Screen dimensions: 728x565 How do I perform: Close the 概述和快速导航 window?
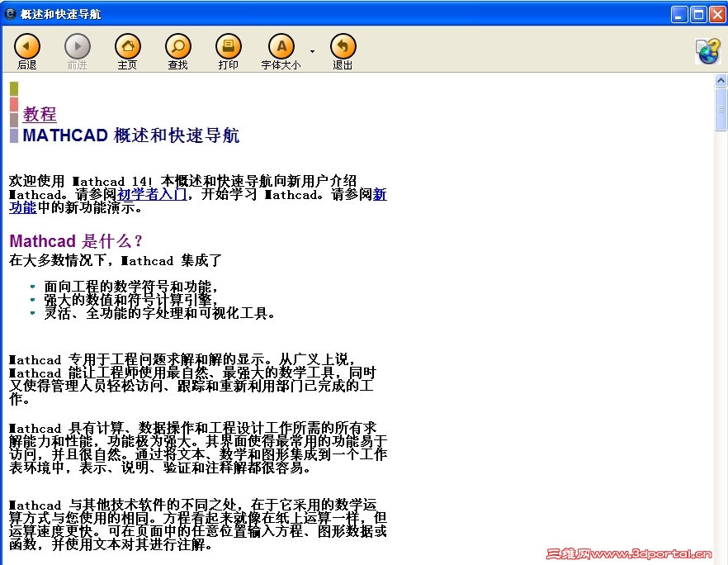pyautogui.click(x=718, y=14)
